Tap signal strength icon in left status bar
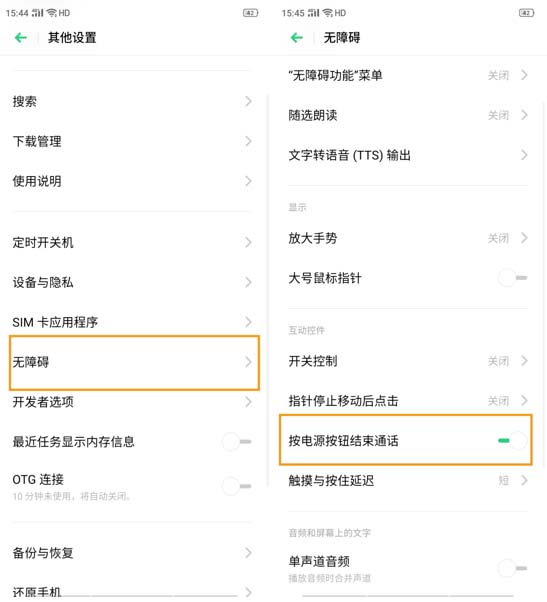 click(37, 13)
